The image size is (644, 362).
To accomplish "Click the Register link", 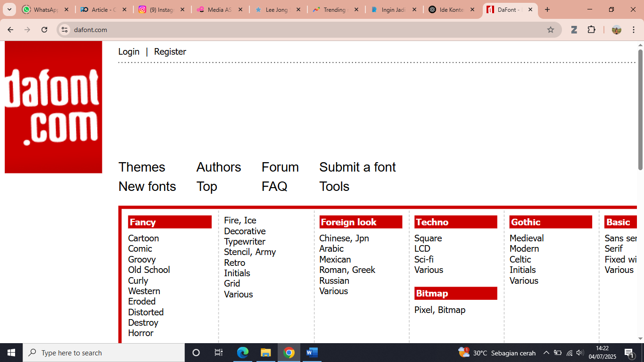I will (x=170, y=52).
